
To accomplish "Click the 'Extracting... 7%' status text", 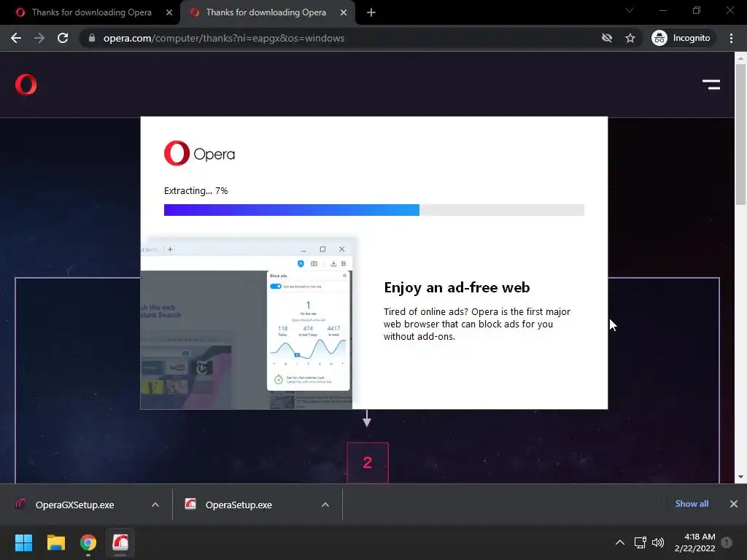I will [196, 191].
